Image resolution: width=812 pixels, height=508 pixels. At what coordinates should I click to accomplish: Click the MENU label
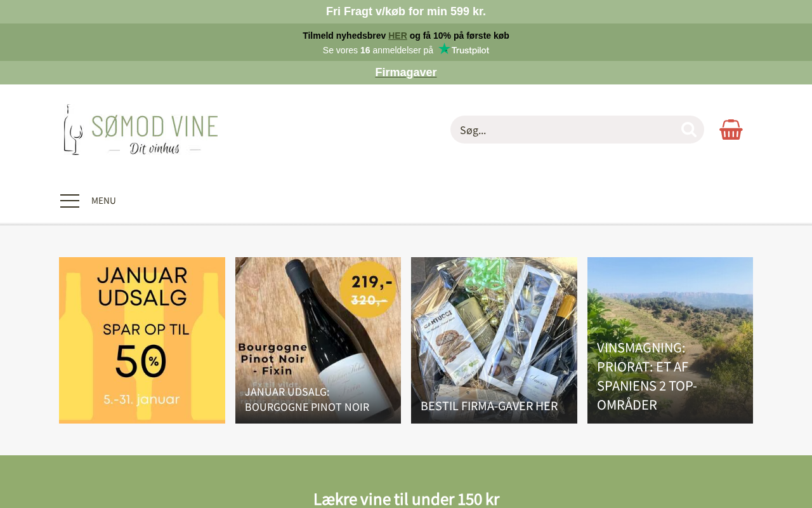click(103, 201)
